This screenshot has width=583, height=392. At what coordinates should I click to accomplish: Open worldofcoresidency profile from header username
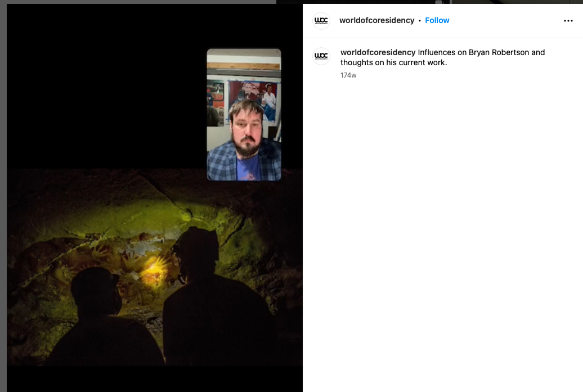pyautogui.click(x=376, y=21)
